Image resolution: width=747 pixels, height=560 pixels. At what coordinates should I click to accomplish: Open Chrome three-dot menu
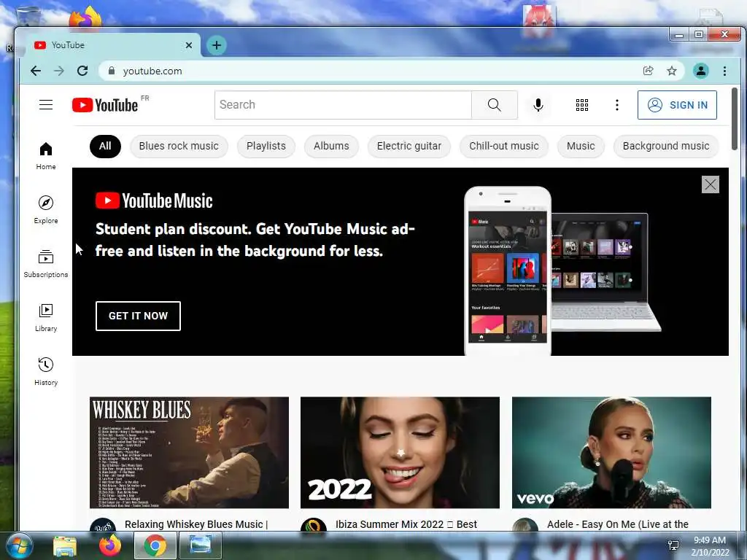click(x=724, y=71)
